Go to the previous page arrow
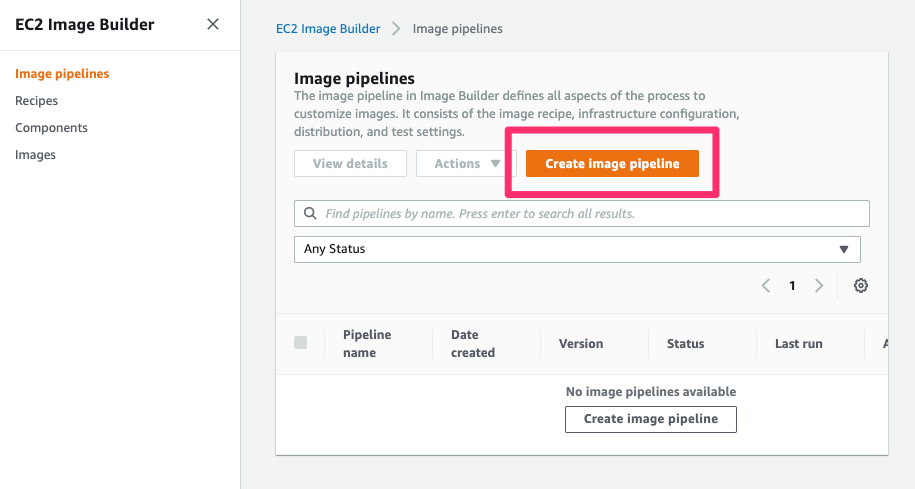 (766, 285)
